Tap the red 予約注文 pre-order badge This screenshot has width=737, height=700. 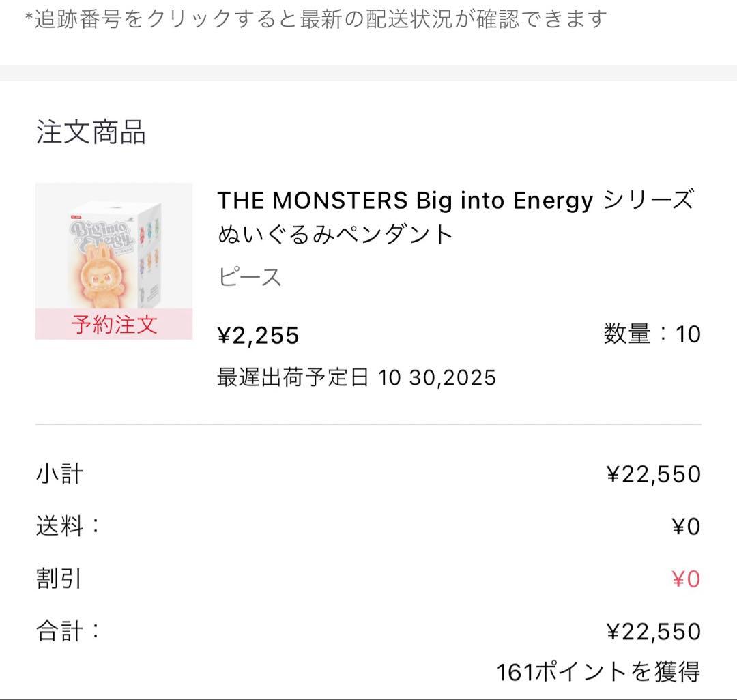click(x=114, y=324)
